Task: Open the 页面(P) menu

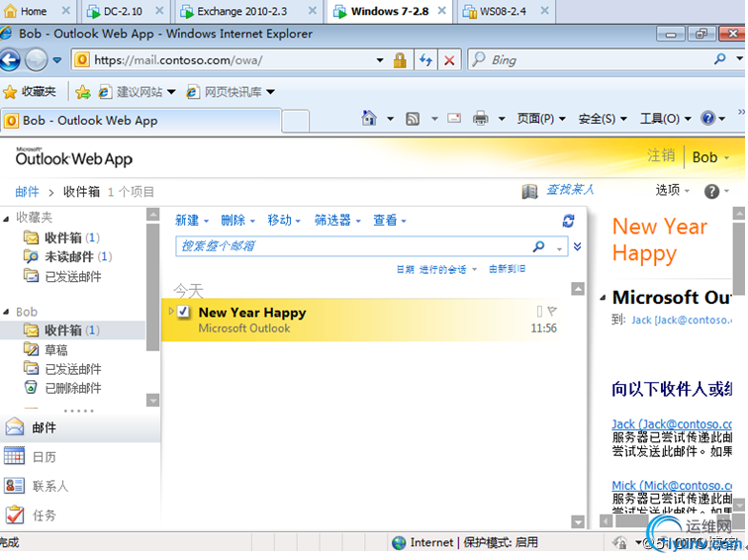Action: 541,119
